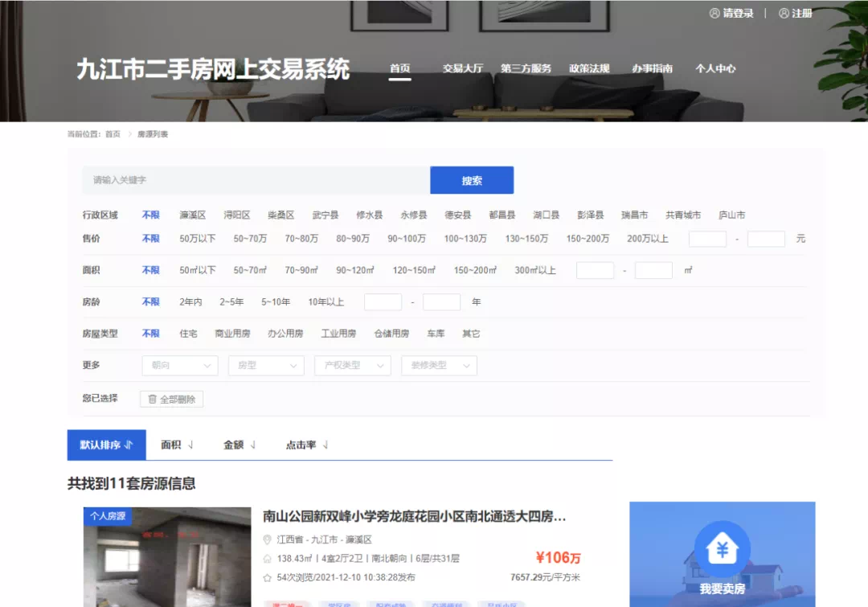Select house type 工业用房
The image size is (868, 607).
(x=339, y=334)
